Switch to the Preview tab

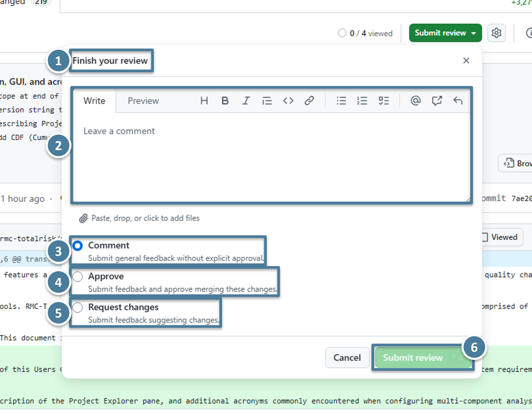point(143,101)
